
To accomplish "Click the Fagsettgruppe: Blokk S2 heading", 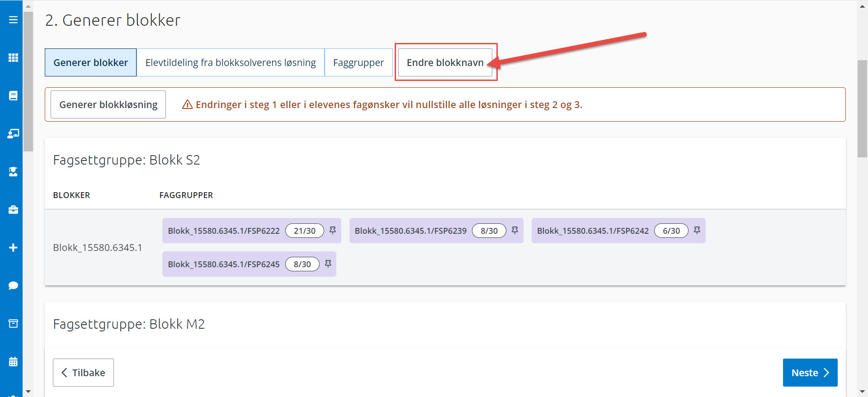I will click(127, 160).
